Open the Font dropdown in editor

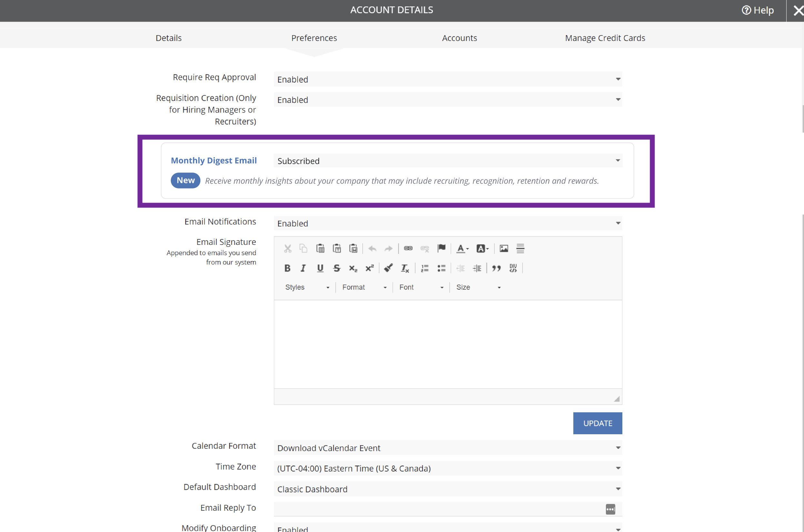(x=421, y=287)
